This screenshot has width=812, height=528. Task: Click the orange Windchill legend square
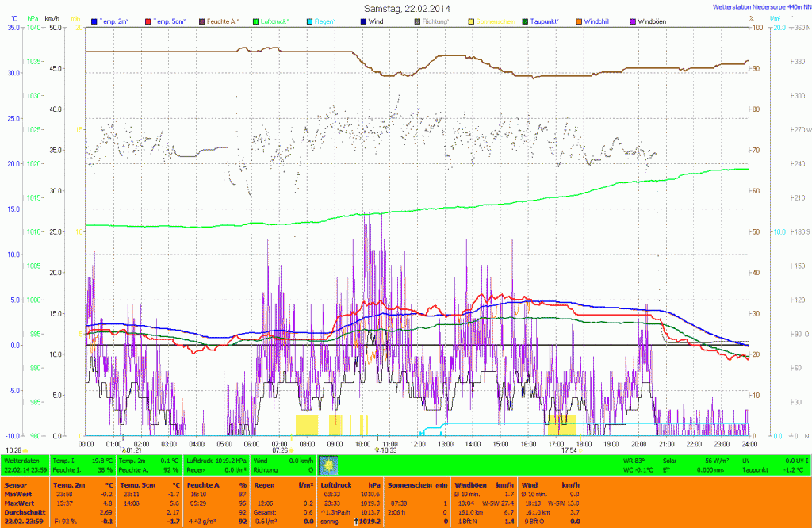click(x=580, y=21)
